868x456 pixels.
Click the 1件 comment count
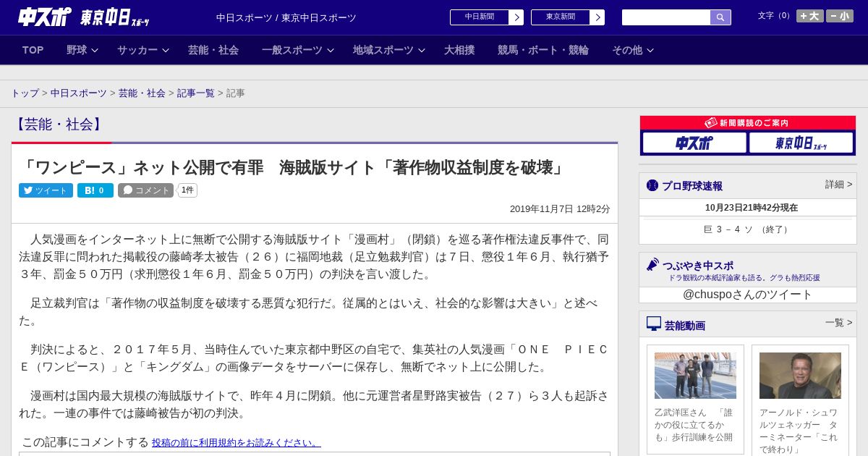click(187, 190)
